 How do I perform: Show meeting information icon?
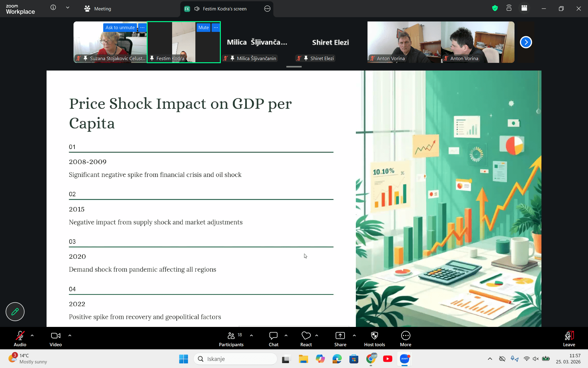[x=53, y=8]
